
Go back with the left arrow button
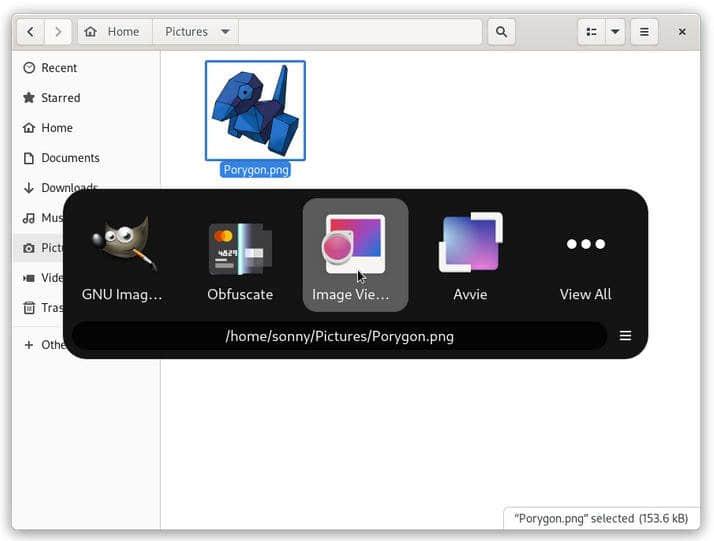coord(31,32)
